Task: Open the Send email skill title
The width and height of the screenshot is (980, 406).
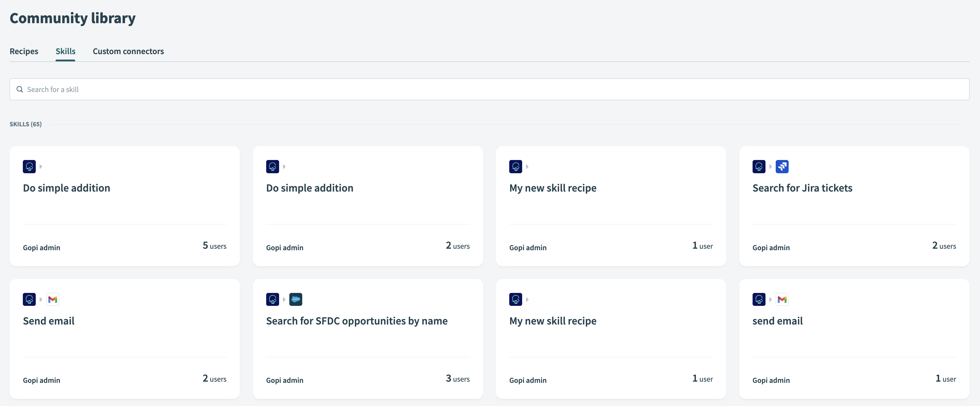Action: (x=49, y=321)
